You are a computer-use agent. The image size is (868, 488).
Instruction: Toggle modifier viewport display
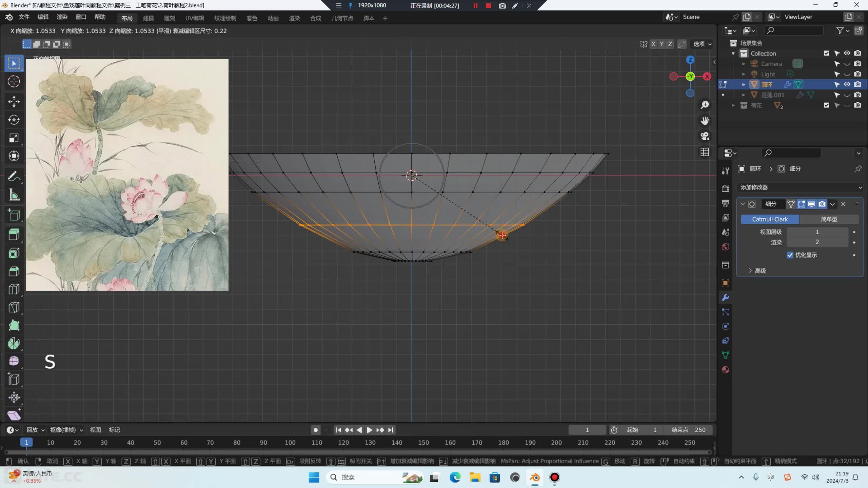click(812, 204)
